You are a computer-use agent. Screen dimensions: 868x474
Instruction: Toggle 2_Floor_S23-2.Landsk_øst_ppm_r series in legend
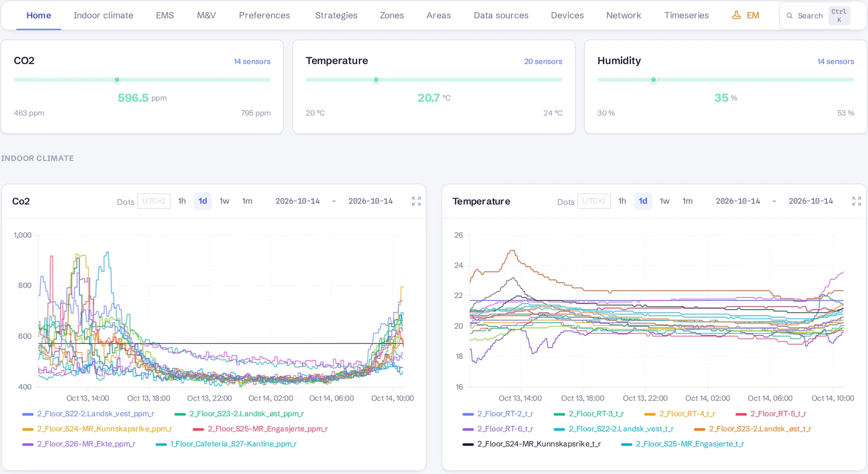pyautogui.click(x=239, y=414)
